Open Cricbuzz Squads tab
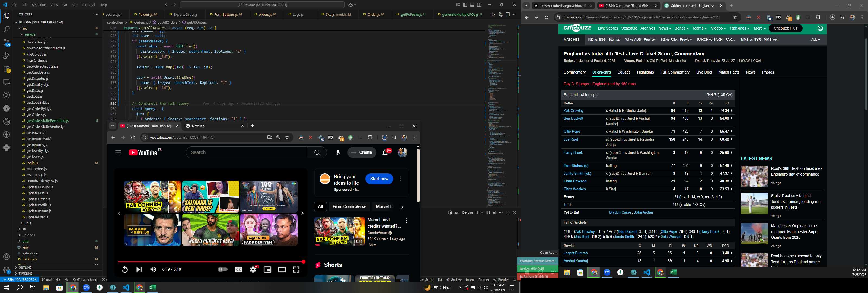The image size is (868, 293). click(624, 72)
